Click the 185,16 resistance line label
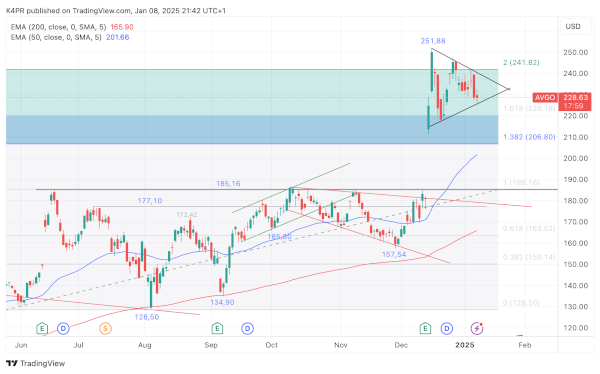This screenshot has width=600, height=374. (228, 184)
